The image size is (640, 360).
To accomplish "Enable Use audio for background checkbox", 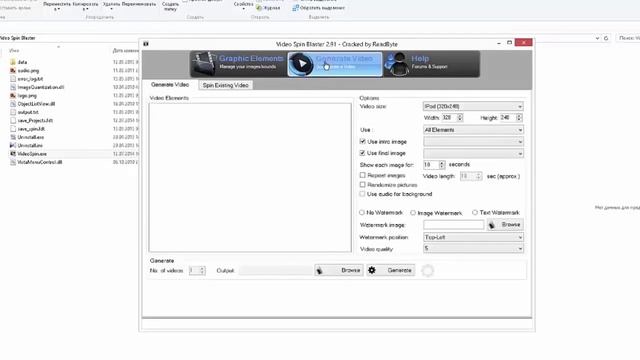I will [x=362, y=194].
